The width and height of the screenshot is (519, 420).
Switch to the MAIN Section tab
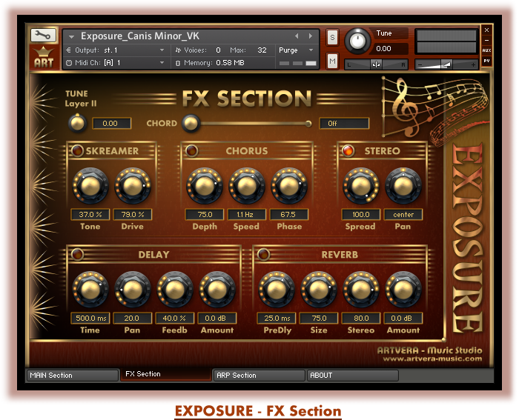pos(71,376)
